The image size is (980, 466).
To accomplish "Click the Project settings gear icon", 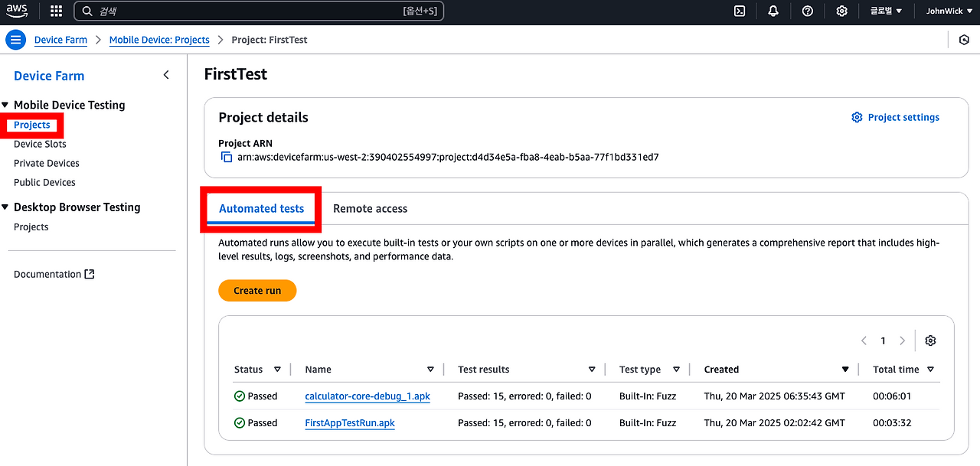I will click(x=857, y=117).
